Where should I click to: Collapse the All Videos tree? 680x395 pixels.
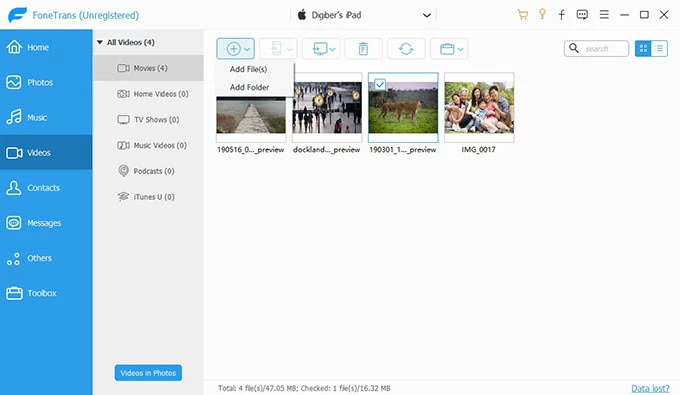pyautogui.click(x=100, y=42)
